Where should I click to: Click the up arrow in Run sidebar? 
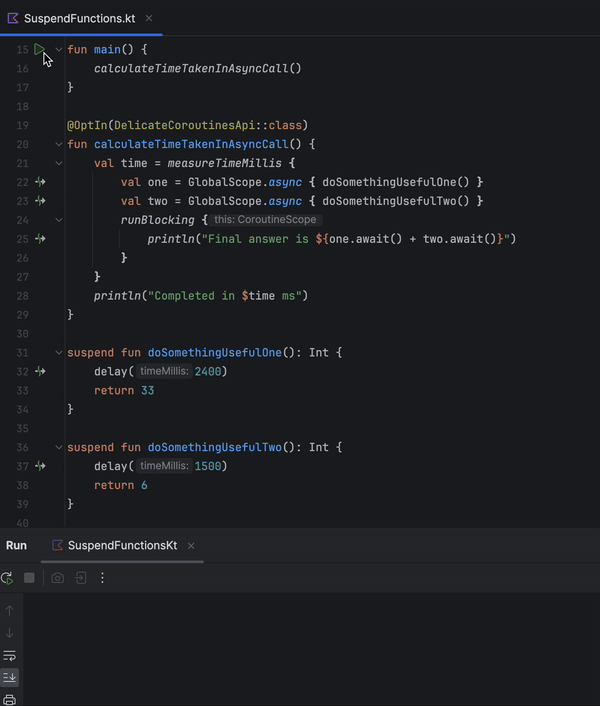pos(10,610)
